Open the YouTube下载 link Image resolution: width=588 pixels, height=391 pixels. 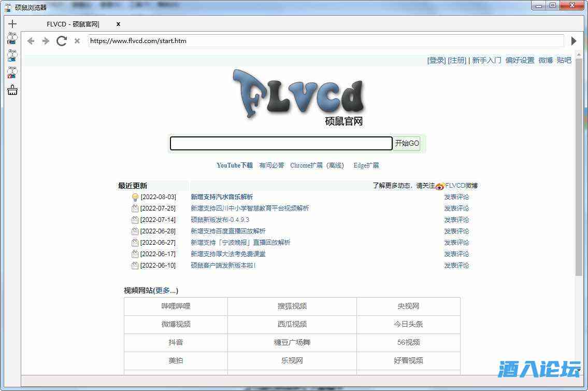(234, 165)
